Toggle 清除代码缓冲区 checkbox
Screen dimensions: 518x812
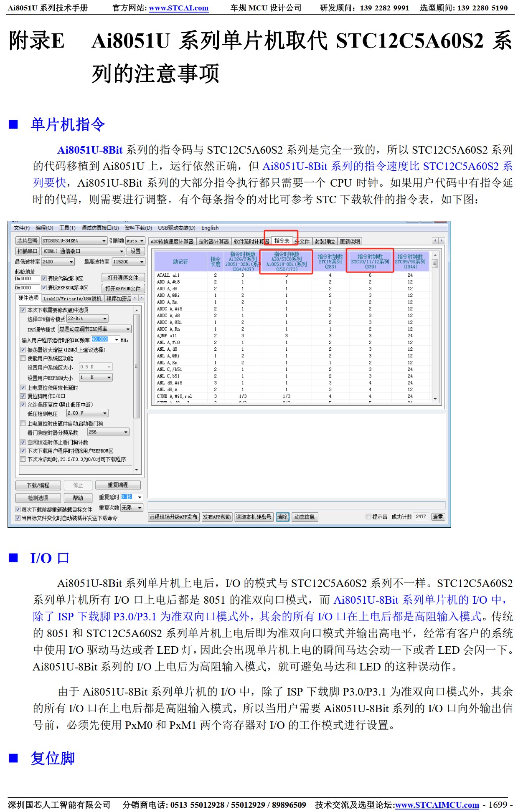point(44,278)
